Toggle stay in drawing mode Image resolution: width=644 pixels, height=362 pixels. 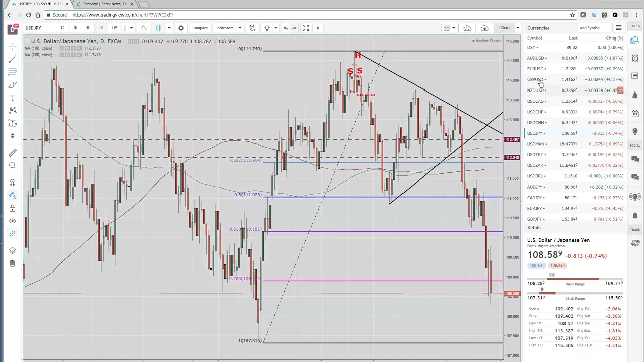coord(13,196)
